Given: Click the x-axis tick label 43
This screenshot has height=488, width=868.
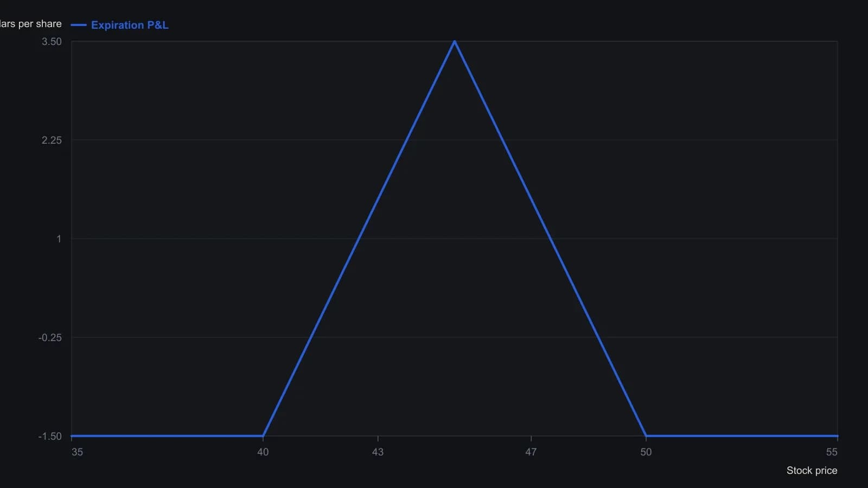Looking at the screenshot, I should 378,452.
